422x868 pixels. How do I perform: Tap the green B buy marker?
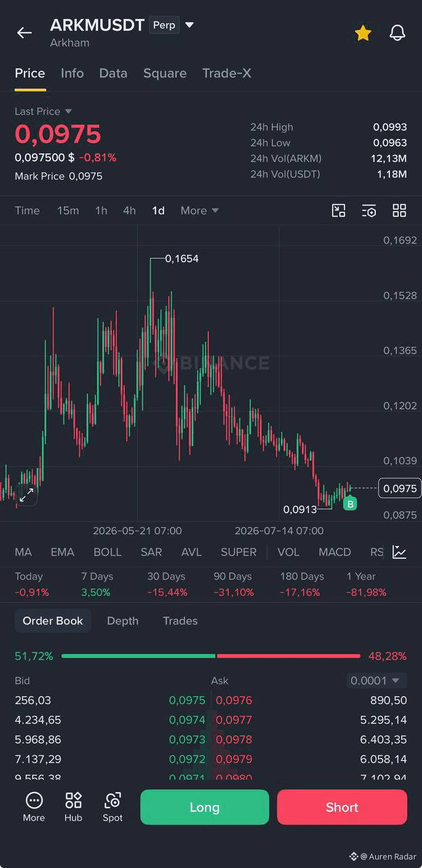coord(350,504)
